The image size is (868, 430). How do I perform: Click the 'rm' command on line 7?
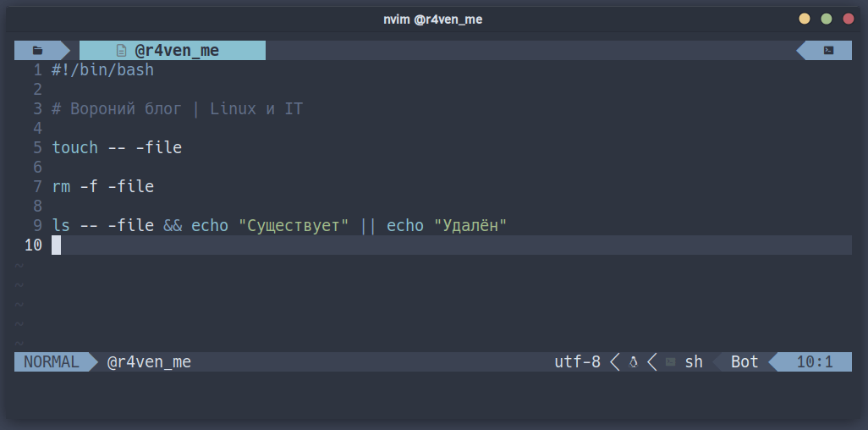click(61, 187)
